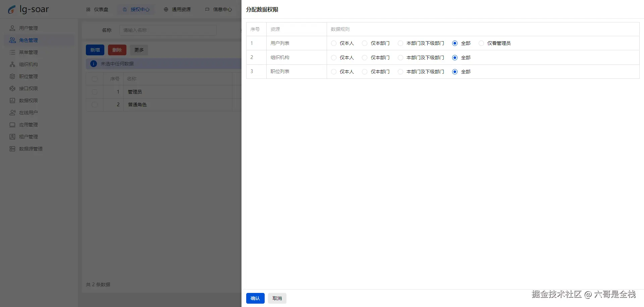Click the 用户列表 resource cell

297,43
